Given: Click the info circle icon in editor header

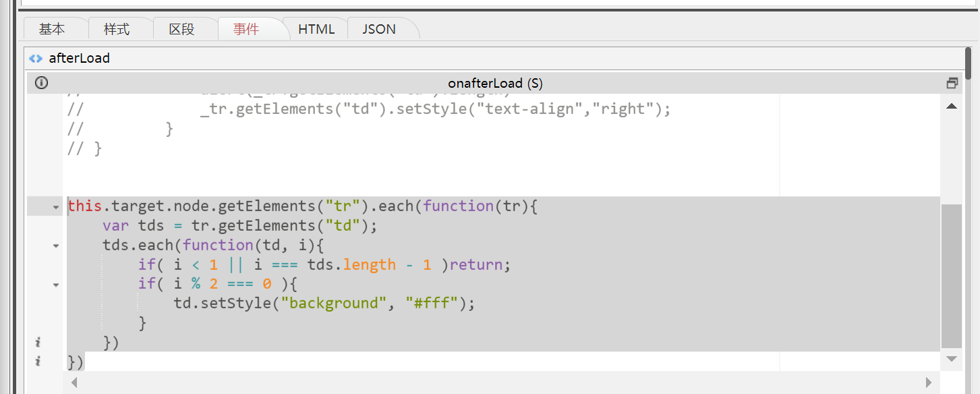Looking at the screenshot, I should click(41, 83).
